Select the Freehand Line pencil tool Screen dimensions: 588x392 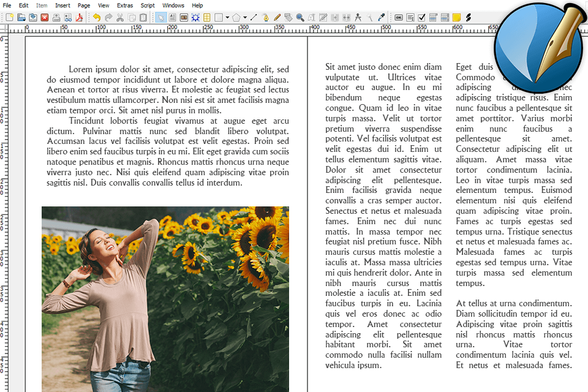(277, 18)
